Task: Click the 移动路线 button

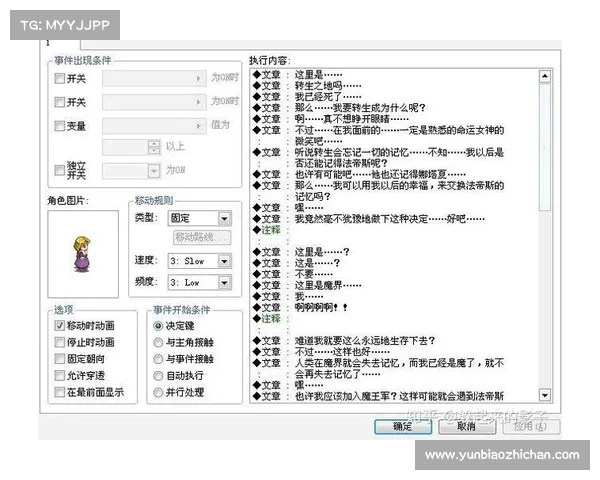Action: [201, 238]
